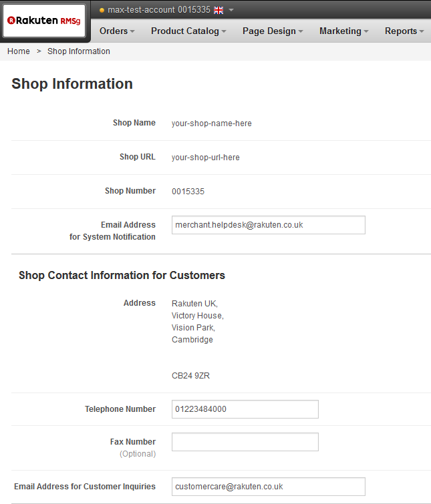The height and width of the screenshot is (504, 431).
Task: Go to Home breadcrumb link
Action: (x=18, y=51)
